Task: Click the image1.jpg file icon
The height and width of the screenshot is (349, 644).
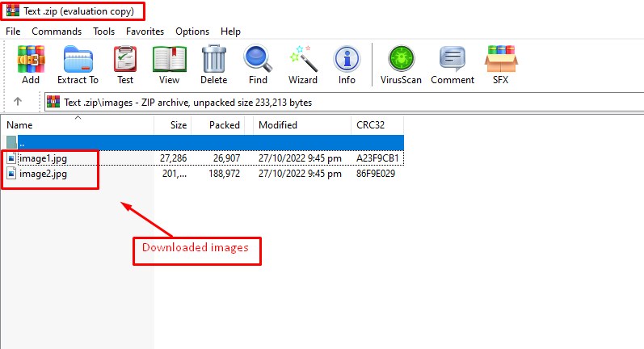Action: tap(11, 158)
